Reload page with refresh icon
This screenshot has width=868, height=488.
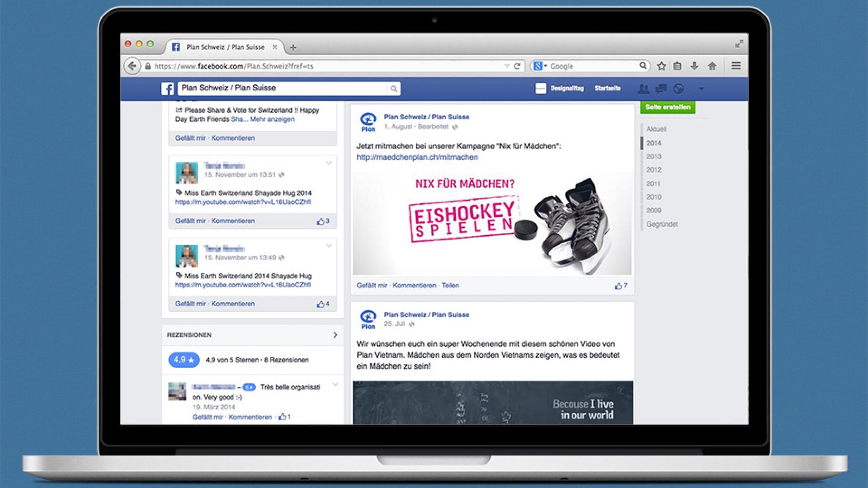click(x=517, y=66)
